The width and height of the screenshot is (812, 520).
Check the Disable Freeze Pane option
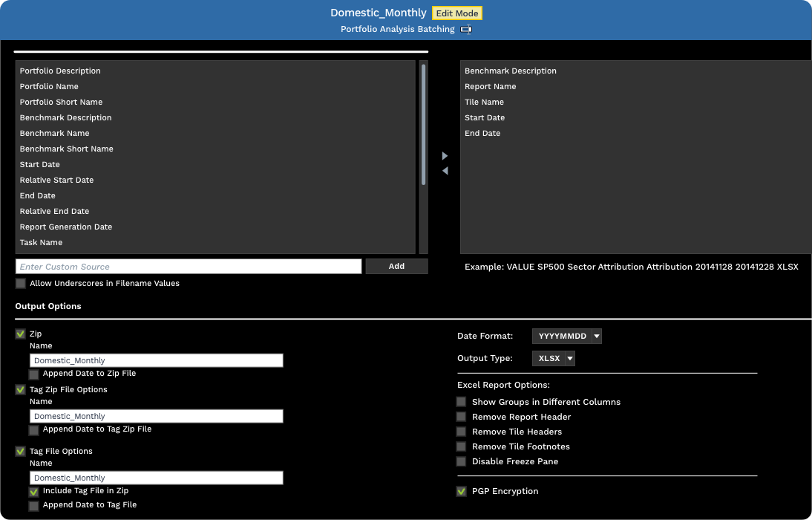click(461, 461)
